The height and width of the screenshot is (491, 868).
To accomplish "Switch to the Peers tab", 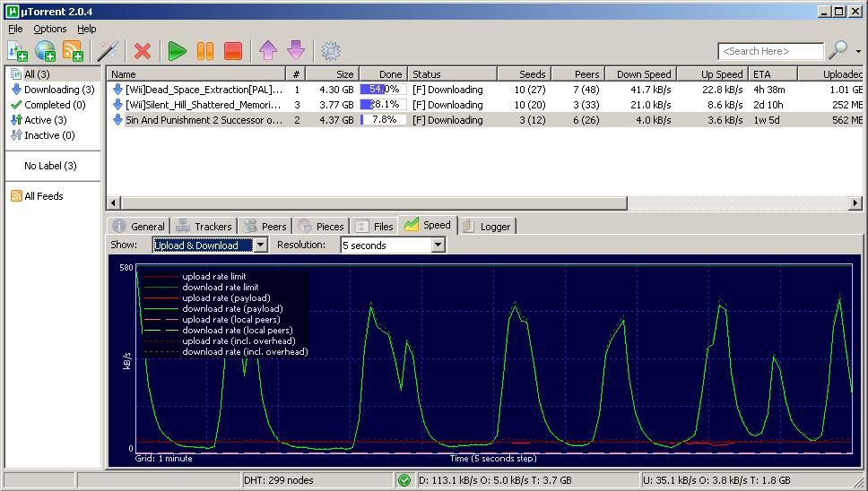I will [x=265, y=226].
